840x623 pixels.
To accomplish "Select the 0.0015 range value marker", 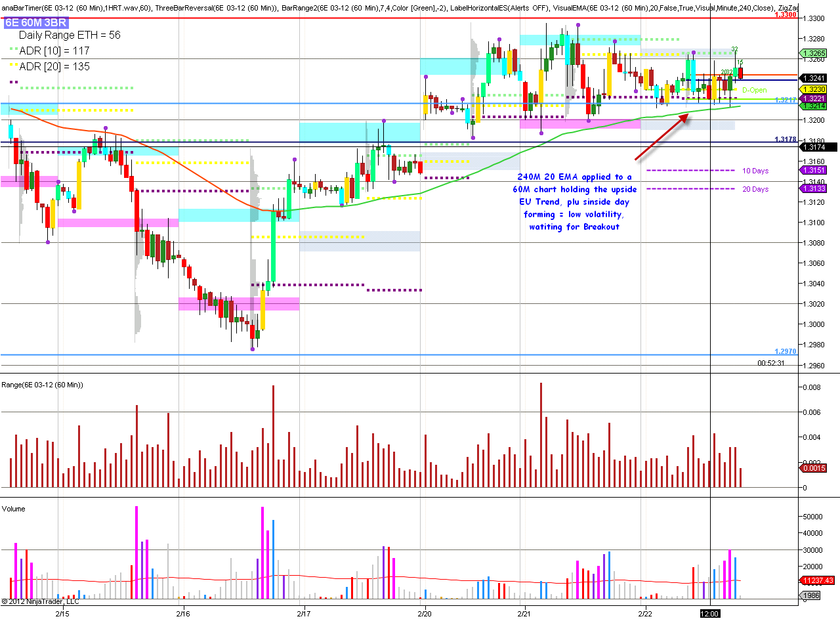I will click(813, 468).
